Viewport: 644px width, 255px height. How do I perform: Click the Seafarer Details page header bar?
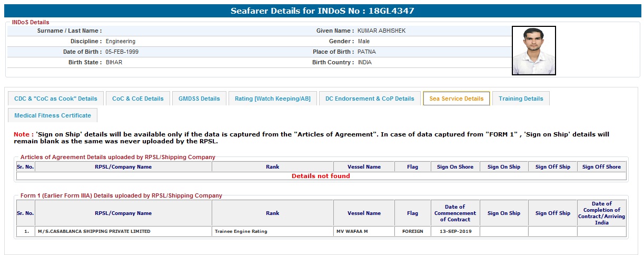click(322, 11)
